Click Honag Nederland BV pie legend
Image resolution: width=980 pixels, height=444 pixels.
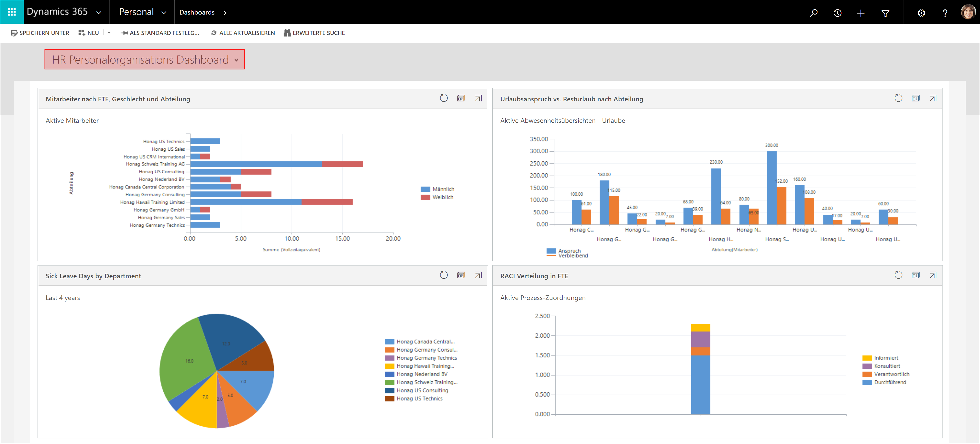click(x=416, y=374)
